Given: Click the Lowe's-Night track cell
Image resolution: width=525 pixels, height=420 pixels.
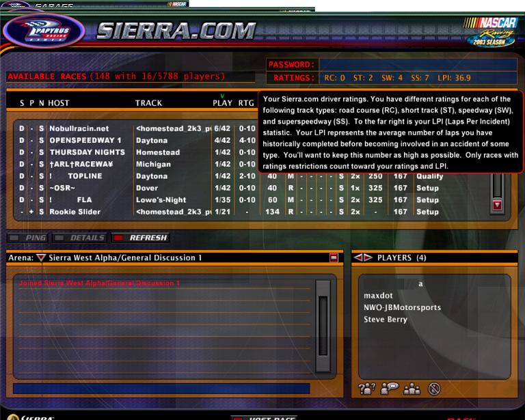Looking at the screenshot, I should click(161, 200).
